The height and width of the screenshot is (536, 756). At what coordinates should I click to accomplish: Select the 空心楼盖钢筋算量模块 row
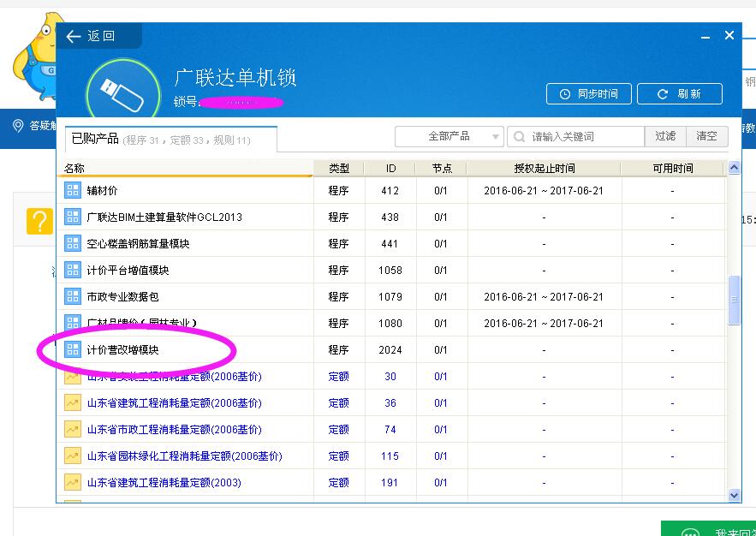(391, 243)
